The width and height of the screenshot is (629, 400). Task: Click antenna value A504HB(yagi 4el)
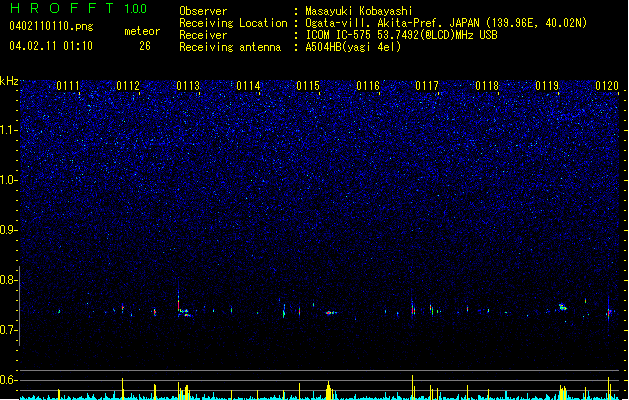[353, 47]
